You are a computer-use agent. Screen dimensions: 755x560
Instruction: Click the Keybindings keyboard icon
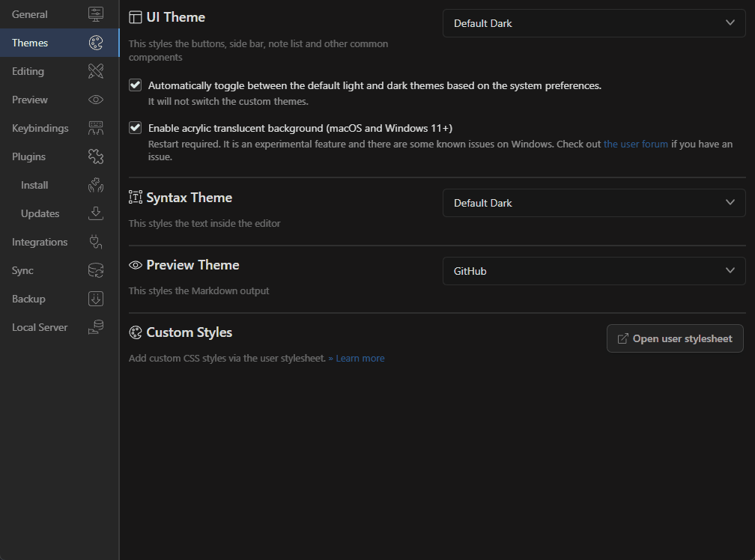(96, 128)
